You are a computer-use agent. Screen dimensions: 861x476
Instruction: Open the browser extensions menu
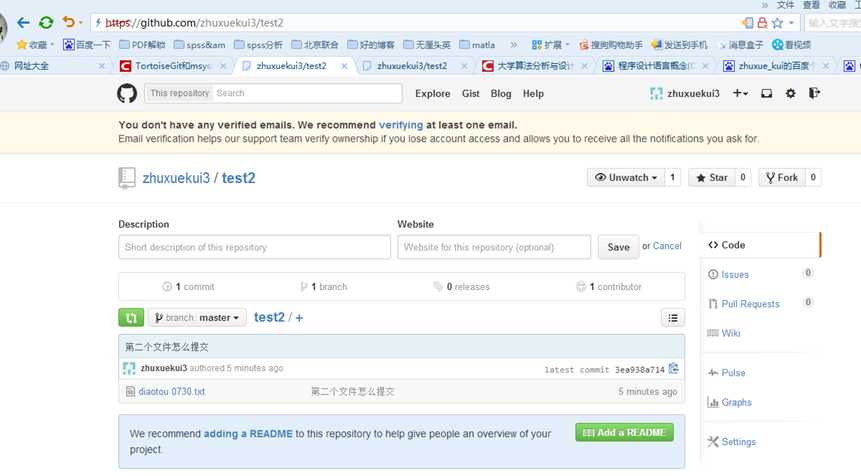coord(550,45)
